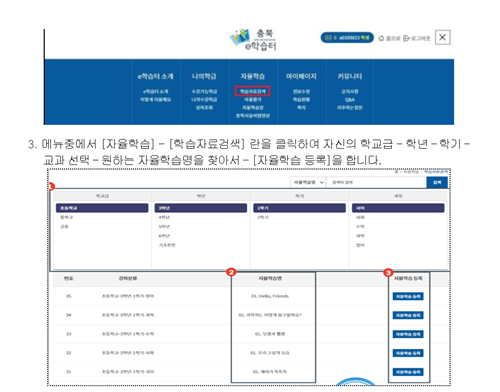
Task: Select 자율학습방 submenu item
Action: pos(253,107)
